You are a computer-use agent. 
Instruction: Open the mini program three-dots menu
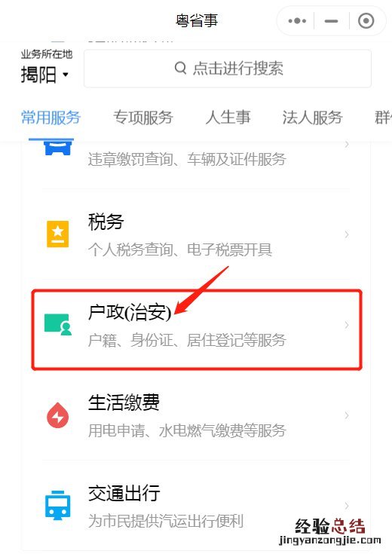(x=297, y=21)
